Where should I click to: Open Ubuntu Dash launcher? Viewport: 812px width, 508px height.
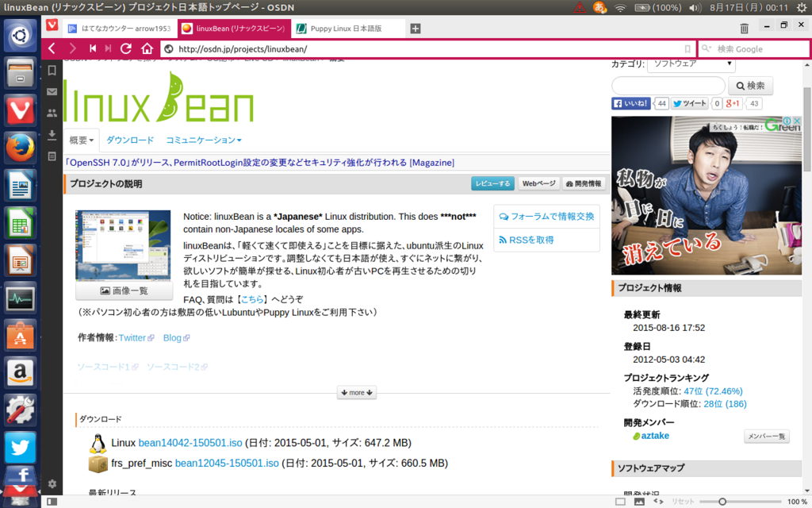[20, 35]
